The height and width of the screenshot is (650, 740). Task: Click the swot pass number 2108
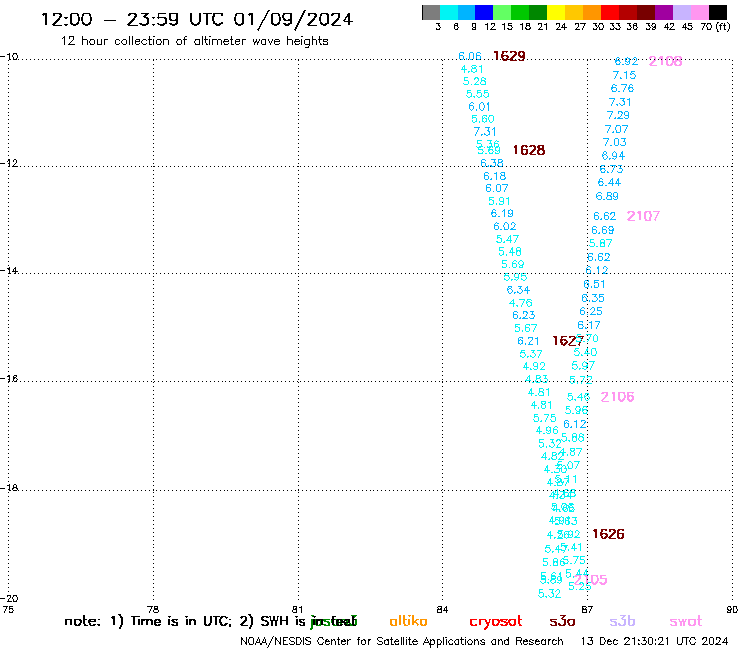click(x=665, y=61)
